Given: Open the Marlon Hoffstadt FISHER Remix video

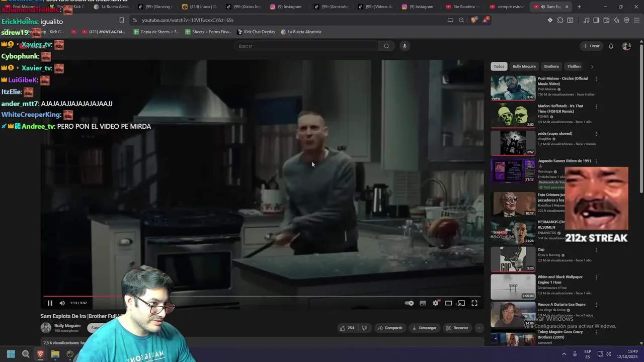Looking at the screenshot, I should click(513, 116).
